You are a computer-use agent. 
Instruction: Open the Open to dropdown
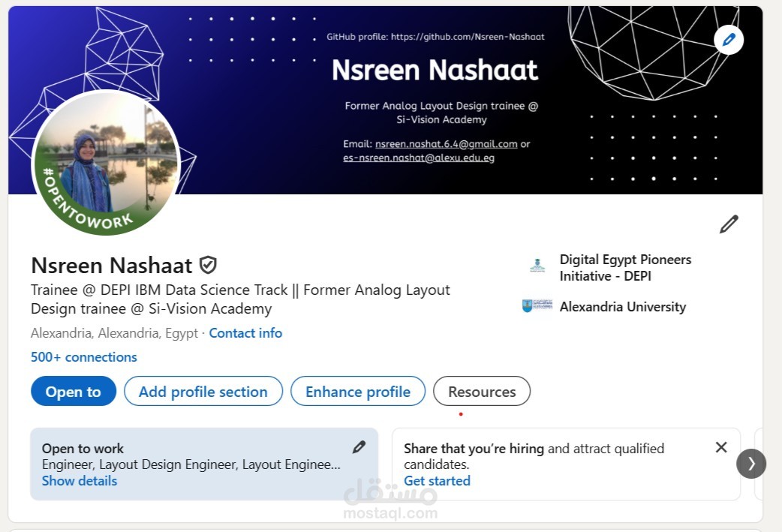click(x=73, y=391)
